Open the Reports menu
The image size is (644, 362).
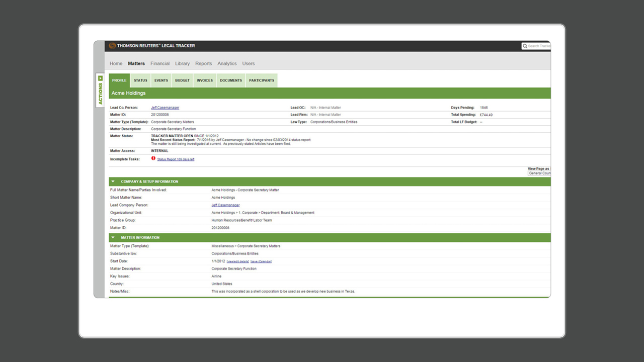204,64
